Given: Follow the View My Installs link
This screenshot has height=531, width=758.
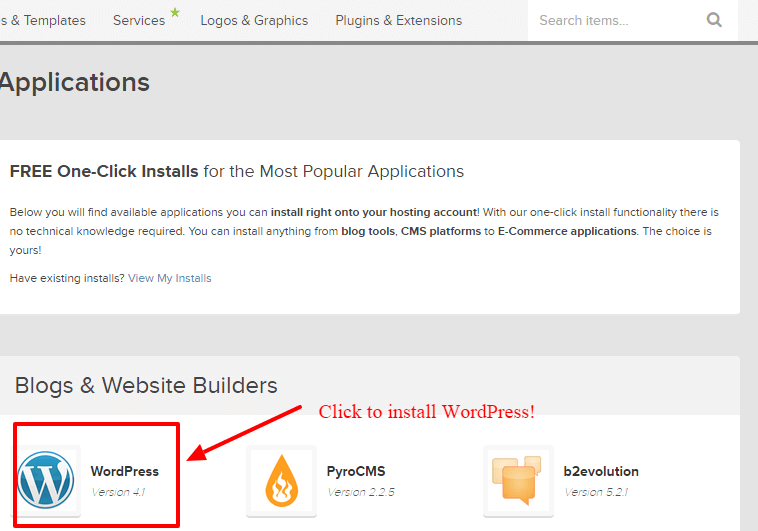Looking at the screenshot, I should tap(169, 278).
